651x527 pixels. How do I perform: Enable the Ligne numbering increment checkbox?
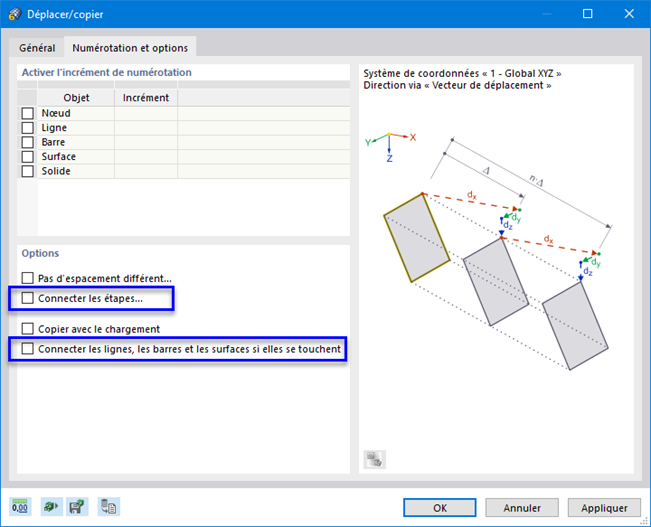coord(27,127)
